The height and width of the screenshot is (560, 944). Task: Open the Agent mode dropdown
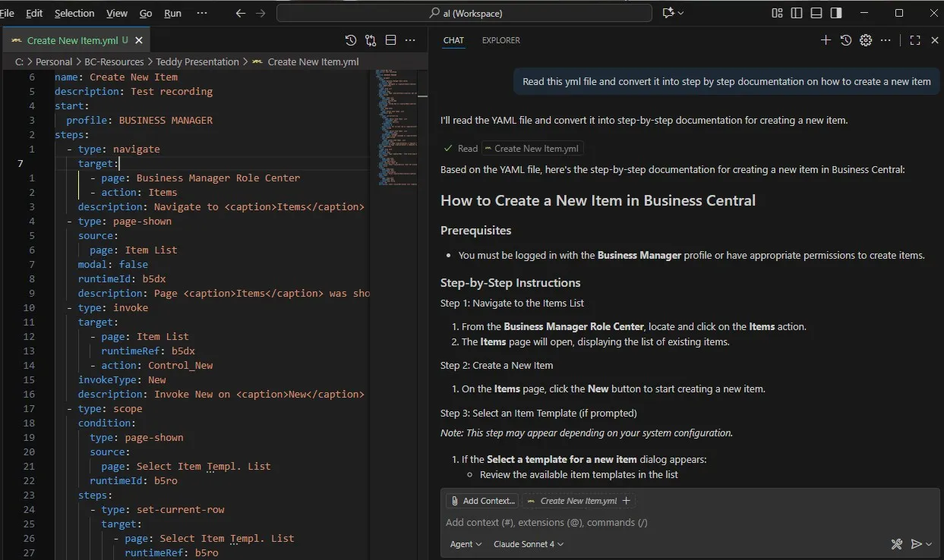466,544
